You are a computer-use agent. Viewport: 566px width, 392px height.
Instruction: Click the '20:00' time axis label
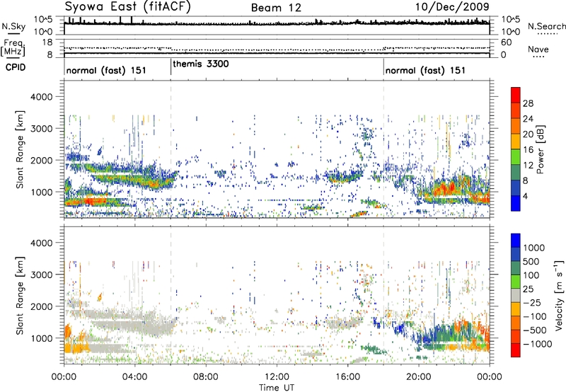click(419, 377)
